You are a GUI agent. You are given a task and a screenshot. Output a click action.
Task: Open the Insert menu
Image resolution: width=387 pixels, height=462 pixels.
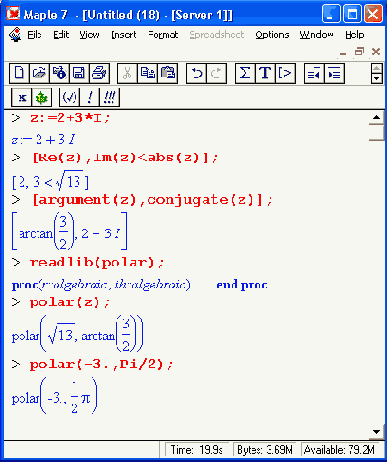click(x=124, y=35)
